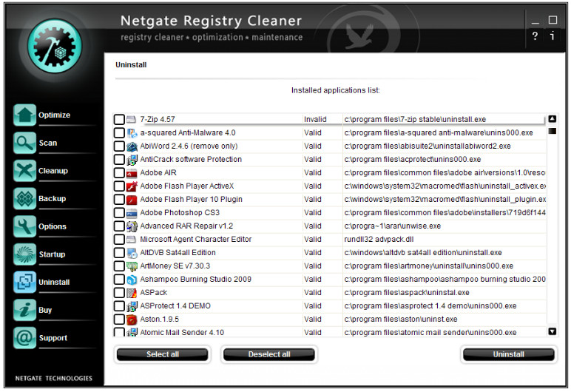
Task: Select the Aston.1.9.5 entry name
Action: (160, 320)
